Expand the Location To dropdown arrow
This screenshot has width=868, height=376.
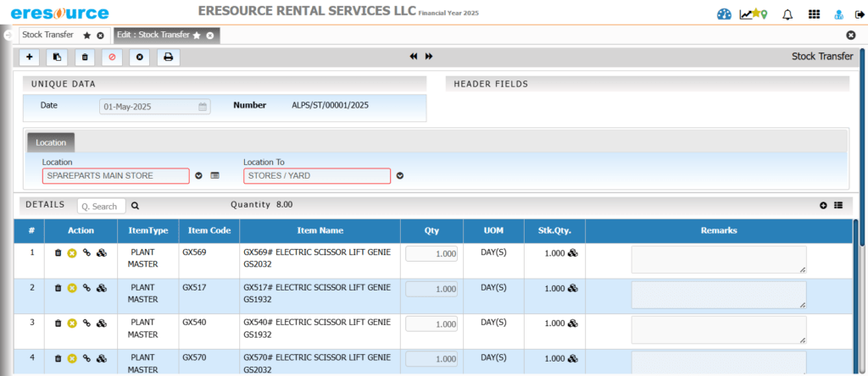tap(399, 176)
